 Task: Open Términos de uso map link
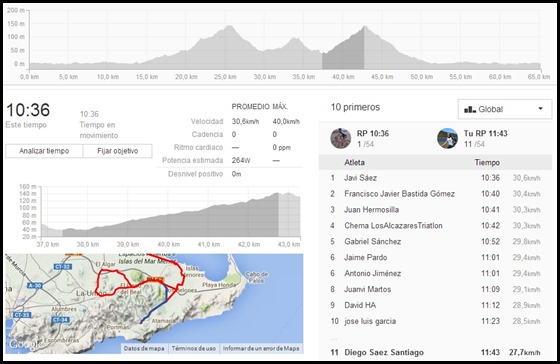click(194, 348)
